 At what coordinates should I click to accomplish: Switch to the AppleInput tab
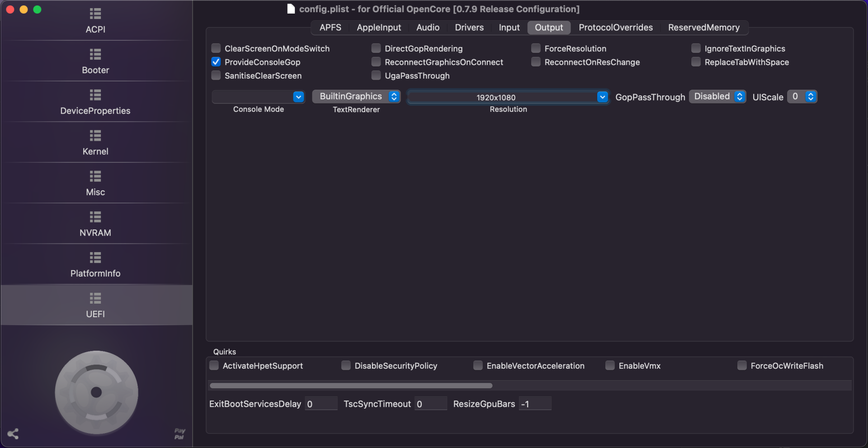379,28
